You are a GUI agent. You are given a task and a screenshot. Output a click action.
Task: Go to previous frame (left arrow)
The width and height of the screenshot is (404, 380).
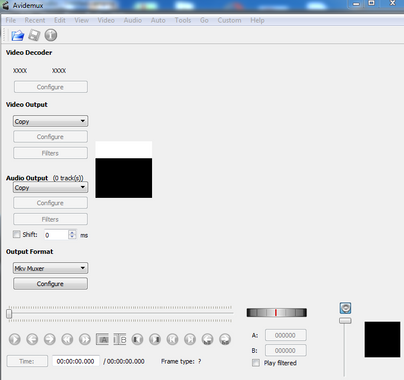32,339
